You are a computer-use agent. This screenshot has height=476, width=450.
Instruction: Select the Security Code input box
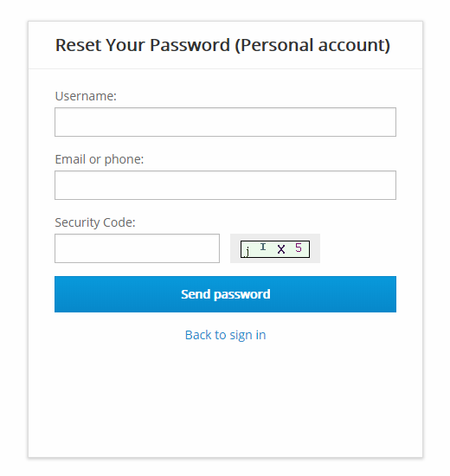(137, 248)
